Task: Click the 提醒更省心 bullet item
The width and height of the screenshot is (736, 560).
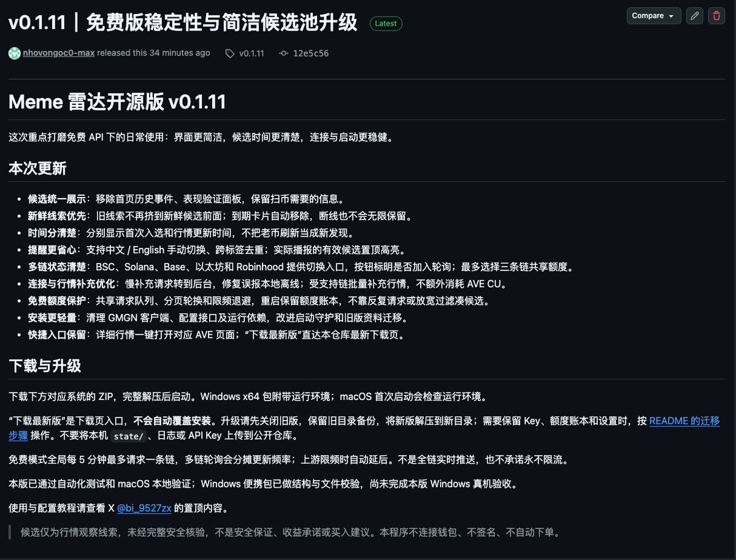Action: (x=217, y=250)
